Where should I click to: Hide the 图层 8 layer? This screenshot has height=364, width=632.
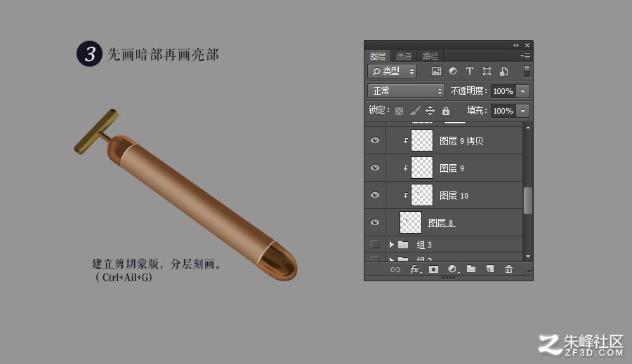pos(375,222)
